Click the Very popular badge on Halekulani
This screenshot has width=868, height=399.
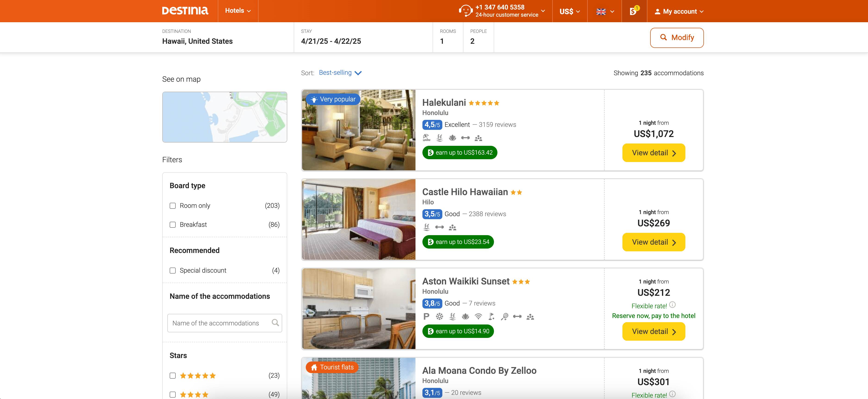[x=333, y=99]
